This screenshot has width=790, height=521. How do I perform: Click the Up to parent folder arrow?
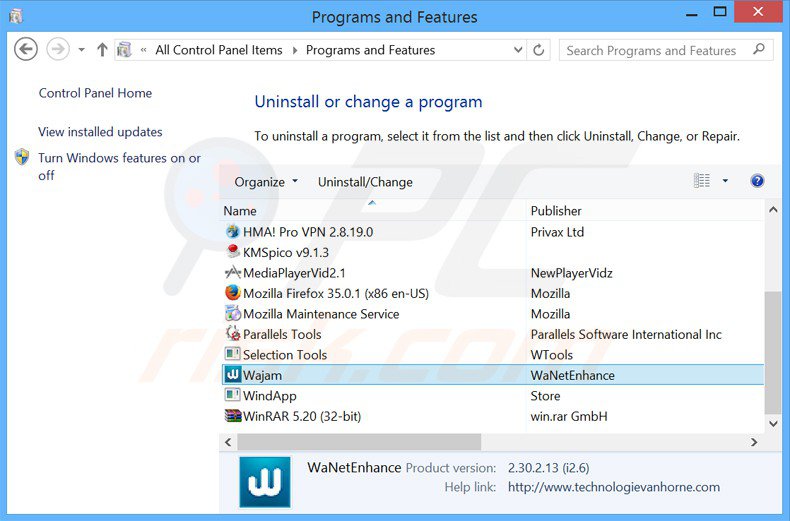[x=102, y=50]
